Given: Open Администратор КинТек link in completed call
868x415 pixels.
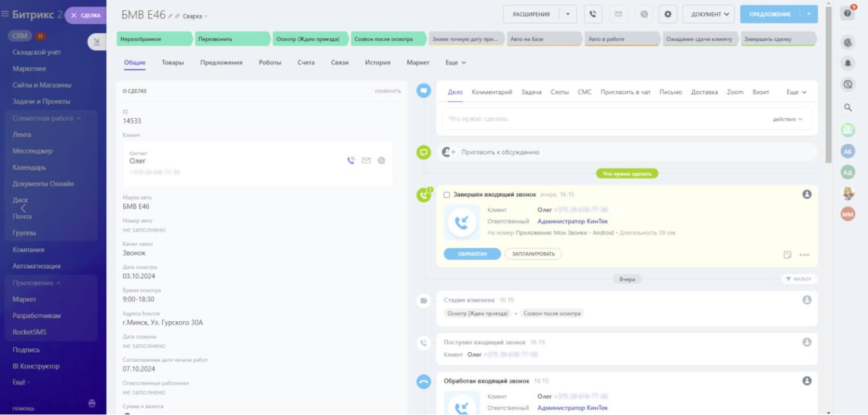Looking at the screenshot, I should point(572,222).
